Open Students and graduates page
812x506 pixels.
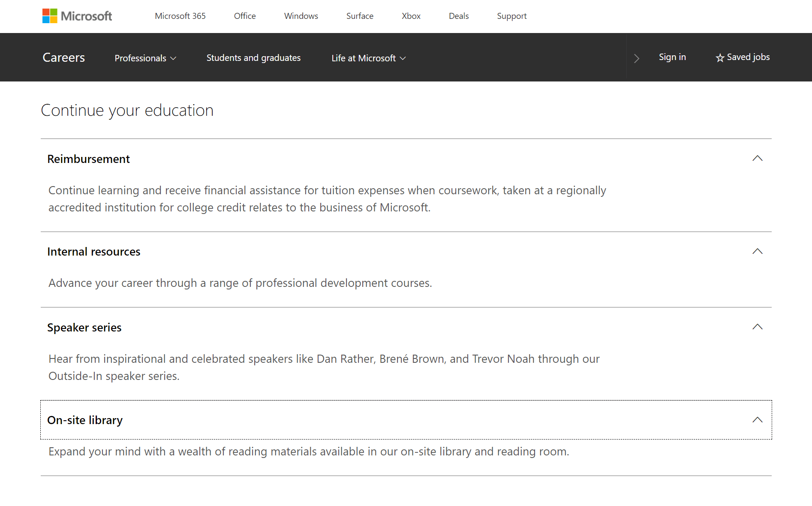(253, 58)
